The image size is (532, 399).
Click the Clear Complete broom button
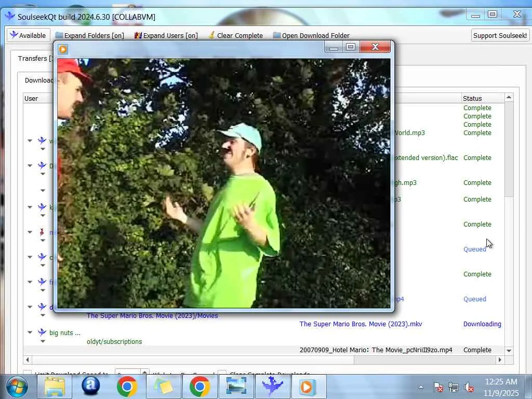pos(236,35)
